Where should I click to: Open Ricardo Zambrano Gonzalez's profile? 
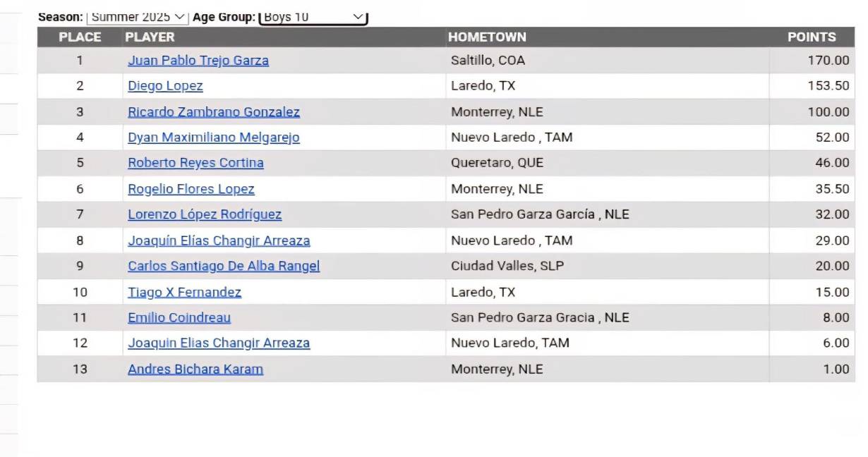coord(213,111)
